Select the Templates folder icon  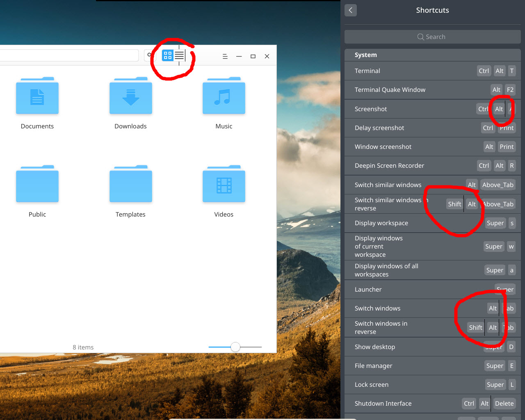[131, 184]
